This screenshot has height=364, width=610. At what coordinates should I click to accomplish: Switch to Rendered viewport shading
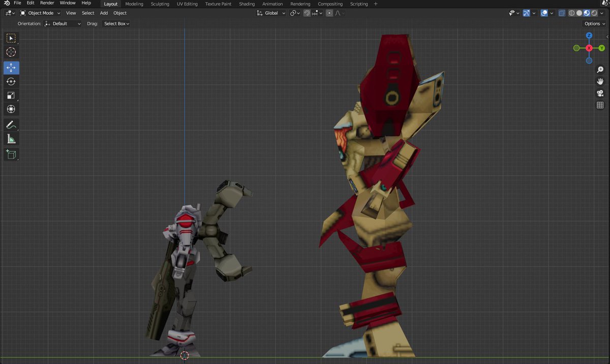click(x=593, y=13)
